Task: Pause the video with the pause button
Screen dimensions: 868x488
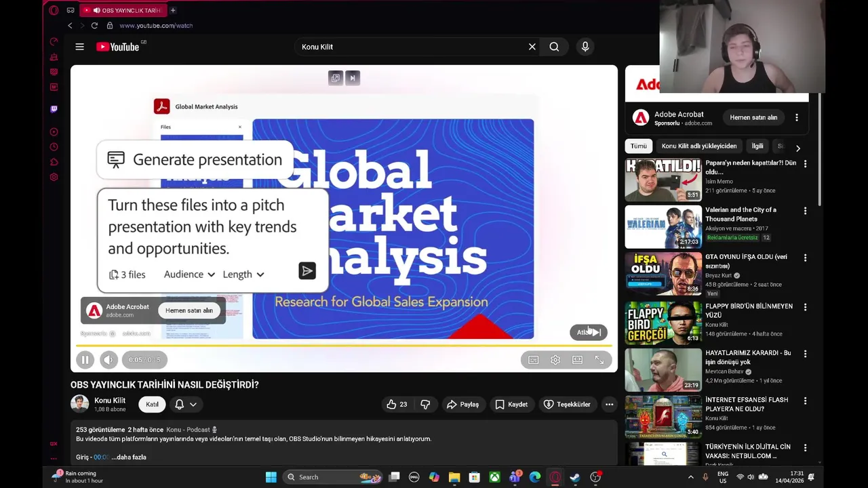Action: tap(85, 360)
